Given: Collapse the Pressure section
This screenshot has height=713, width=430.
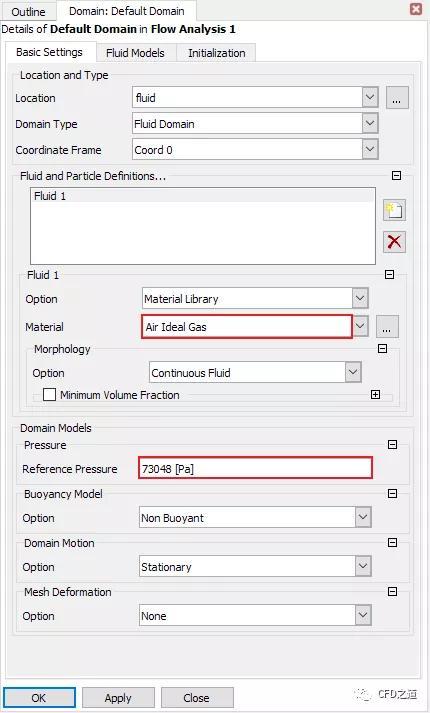Looking at the screenshot, I should [393, 444].
